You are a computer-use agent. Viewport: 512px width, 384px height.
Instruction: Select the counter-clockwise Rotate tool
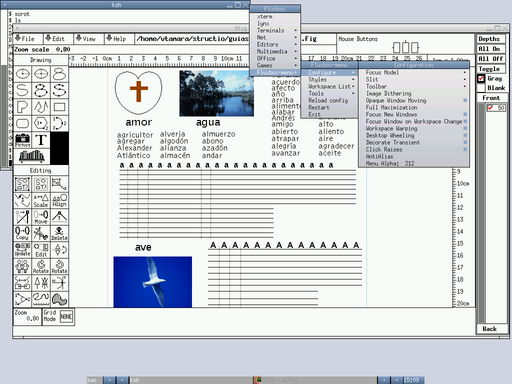[x=59, y=266]
